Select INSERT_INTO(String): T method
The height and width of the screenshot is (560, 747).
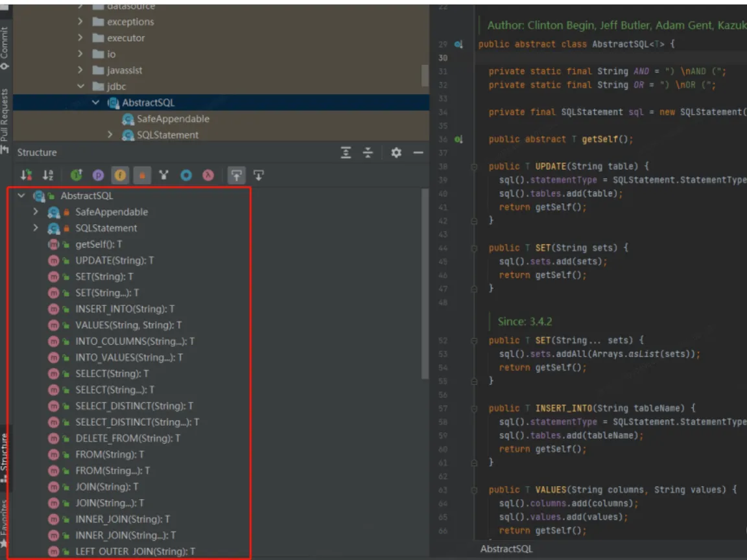pyautogui.click(x=124, y=309)
